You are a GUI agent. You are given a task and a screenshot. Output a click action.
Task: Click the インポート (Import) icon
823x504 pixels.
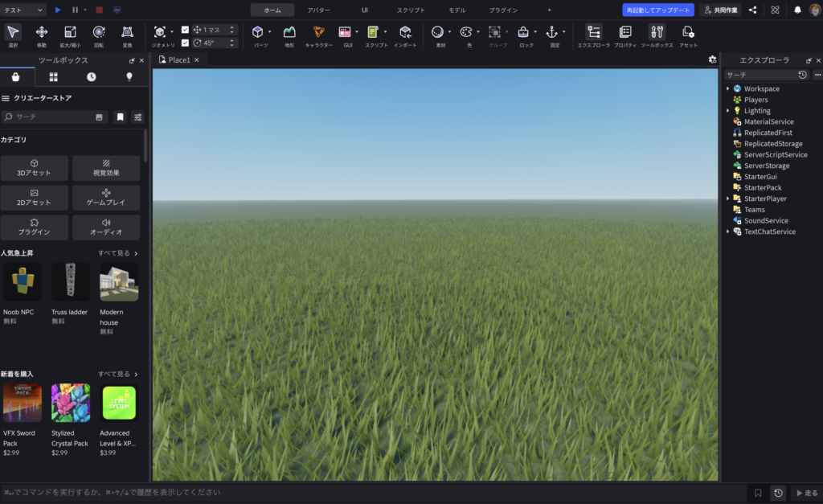tap(405, 32)
